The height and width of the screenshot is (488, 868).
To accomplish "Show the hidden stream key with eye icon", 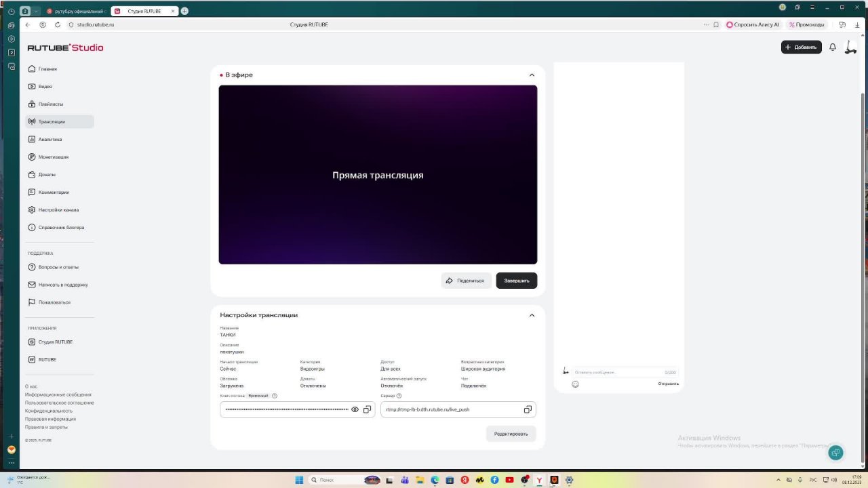I will click(355, 409).
